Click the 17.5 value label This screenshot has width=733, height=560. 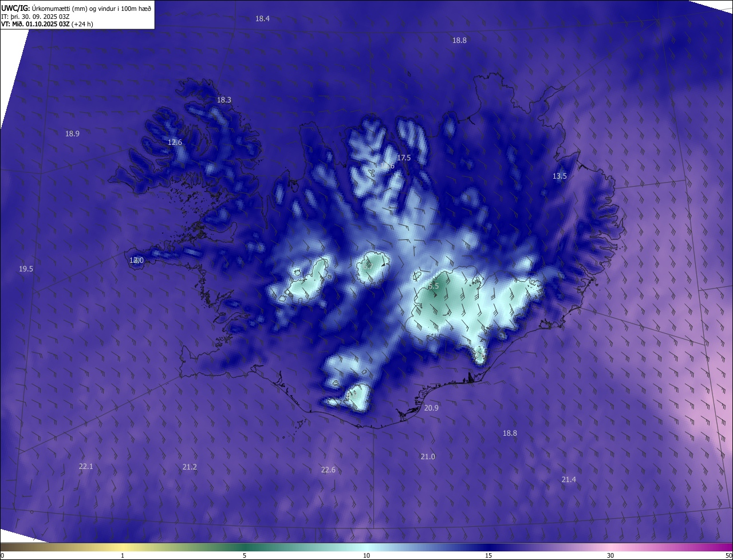coord(404,158)
